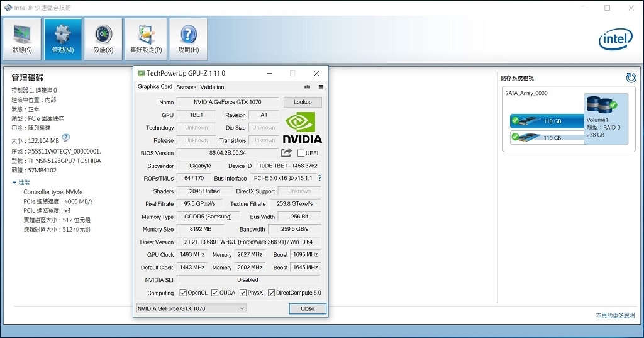Click the Lookup button in GPU-Z
The image size is (644, 338).
(303, 102)
